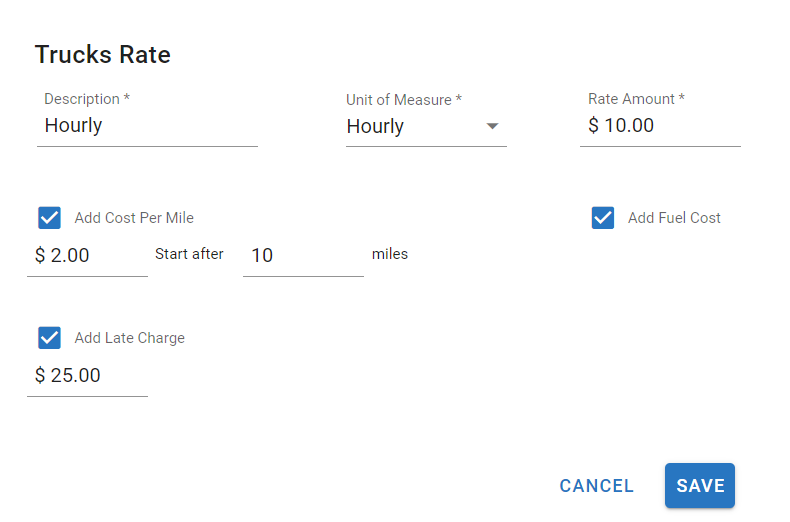Select the $2.00 cost per mile field
The image size is (790, 522).
tap(87, 256)
